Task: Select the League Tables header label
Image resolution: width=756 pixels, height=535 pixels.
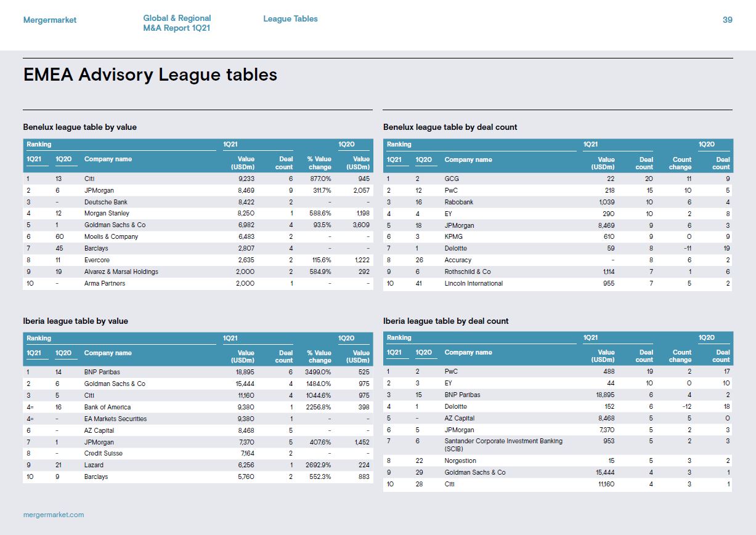Action: point(290,19)
